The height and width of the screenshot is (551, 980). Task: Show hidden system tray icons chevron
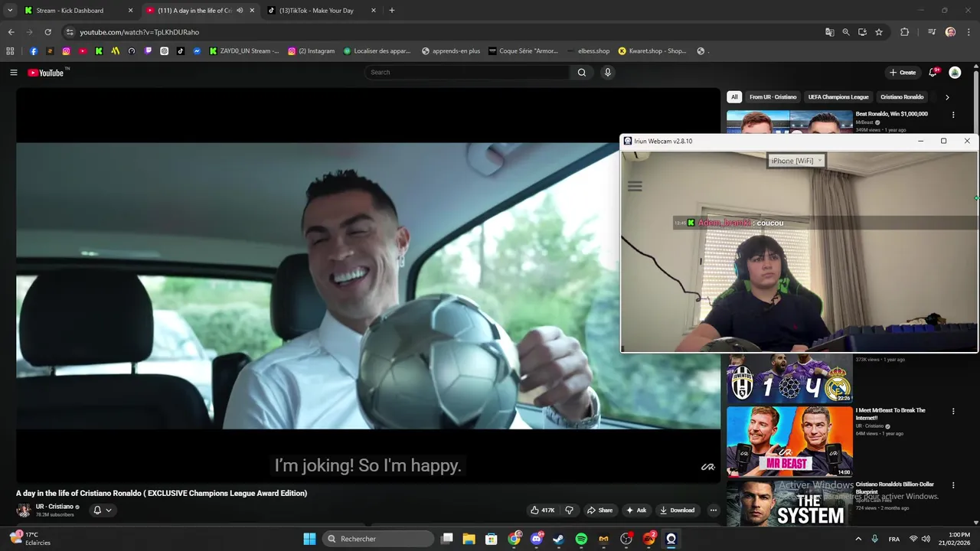(858, 539)
